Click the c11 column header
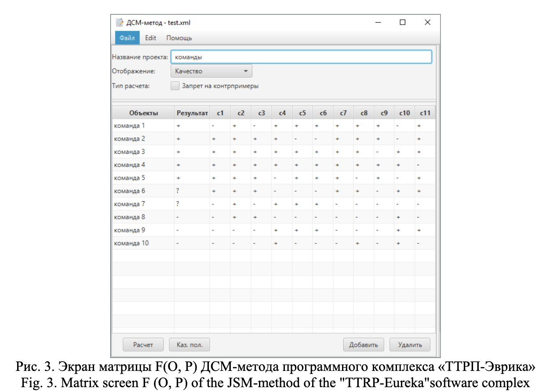 coord(425,113)
